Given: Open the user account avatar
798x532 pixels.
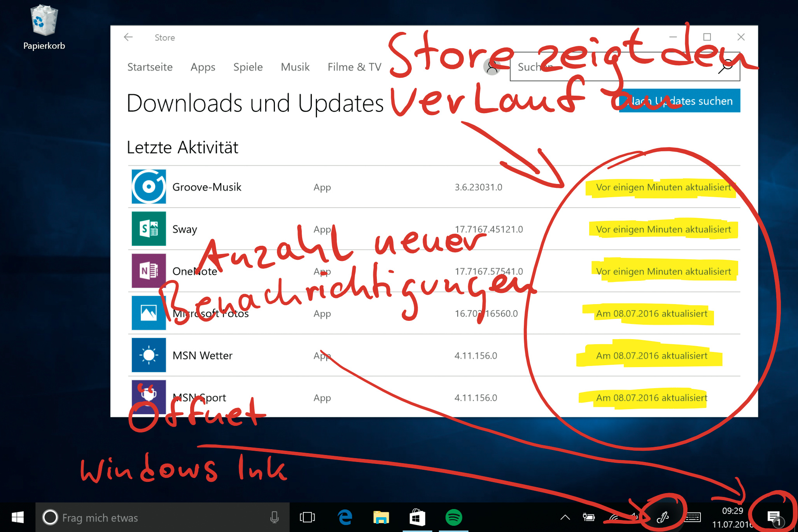Looking at the screenshot, I should 492,67.
